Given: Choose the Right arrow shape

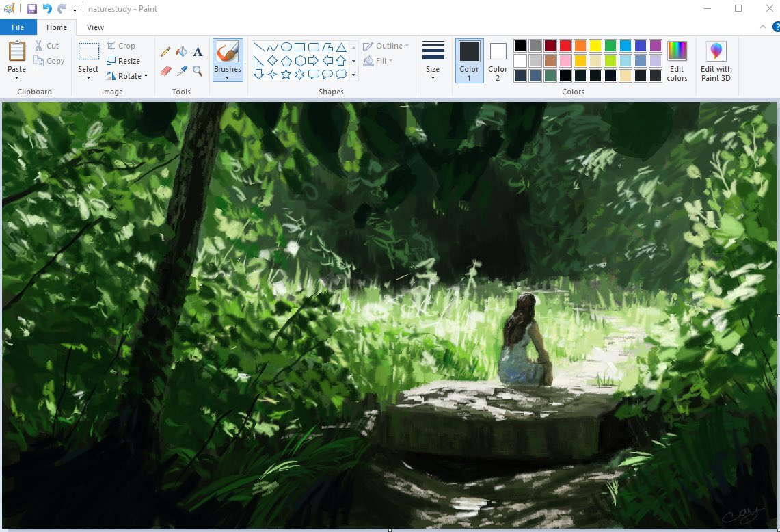Looking at the screenshot, I should [x=313, y=61].
